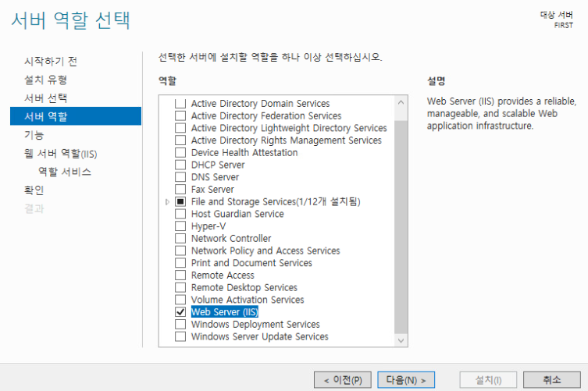Select Windows Deployment Services label
588x391 pixels.
pyautogui.click(x=255, y=324)
